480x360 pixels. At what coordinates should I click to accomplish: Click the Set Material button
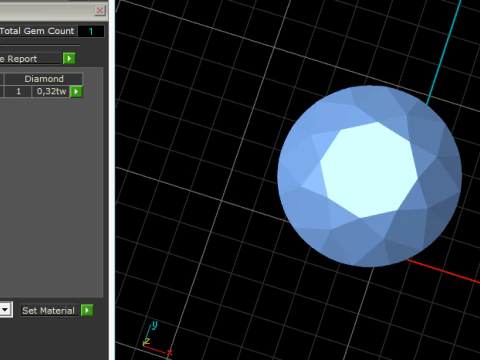click(49, 310)
